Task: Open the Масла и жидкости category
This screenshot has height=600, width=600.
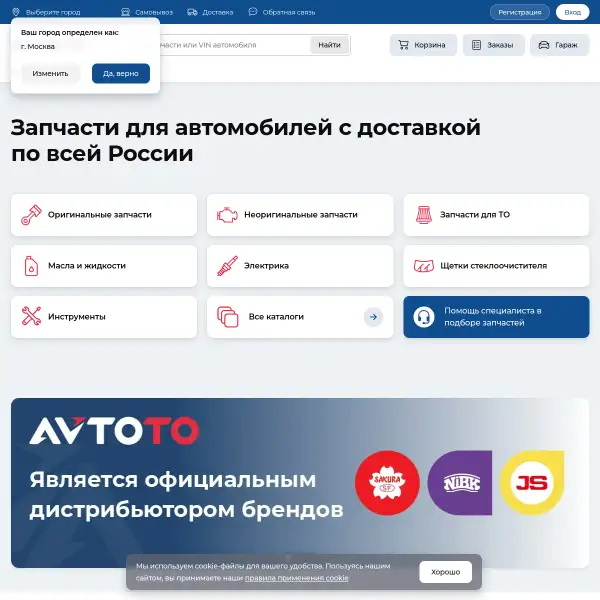Action: [104, 266]
